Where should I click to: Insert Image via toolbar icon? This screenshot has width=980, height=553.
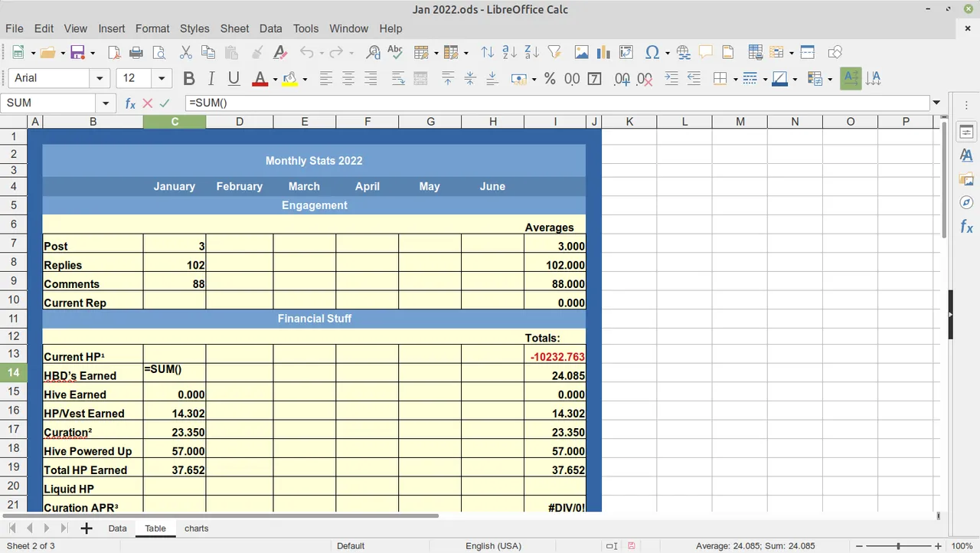click(581, 52)
